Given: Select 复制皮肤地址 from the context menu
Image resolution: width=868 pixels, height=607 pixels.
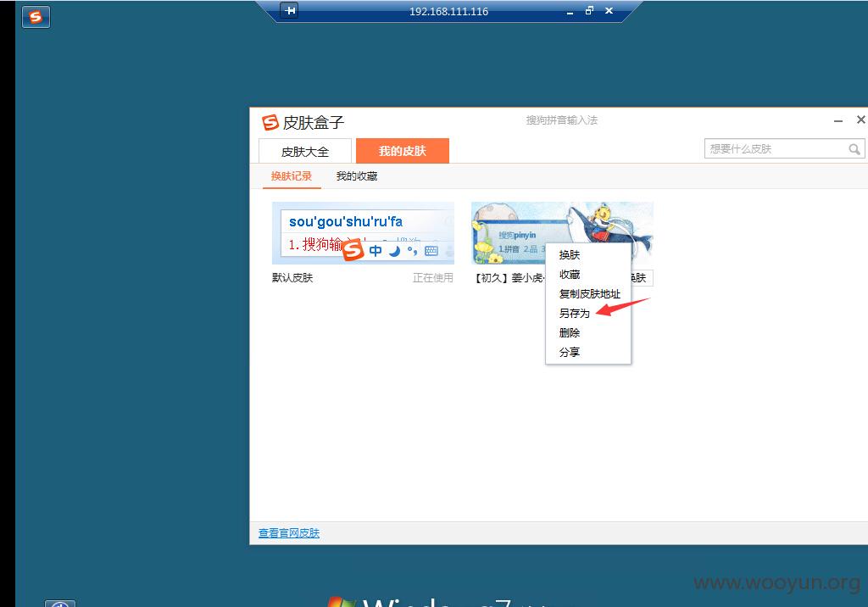Looking at the screenshot, I should click(588, 293).
